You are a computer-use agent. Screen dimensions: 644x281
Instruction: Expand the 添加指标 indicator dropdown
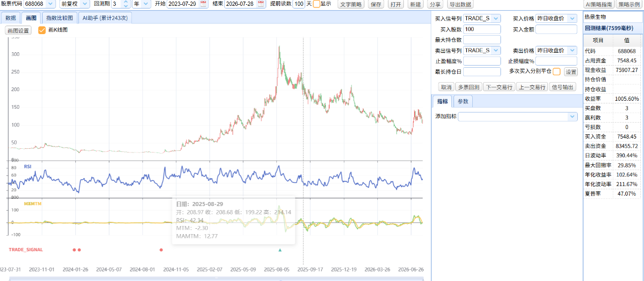click(518, 116)
